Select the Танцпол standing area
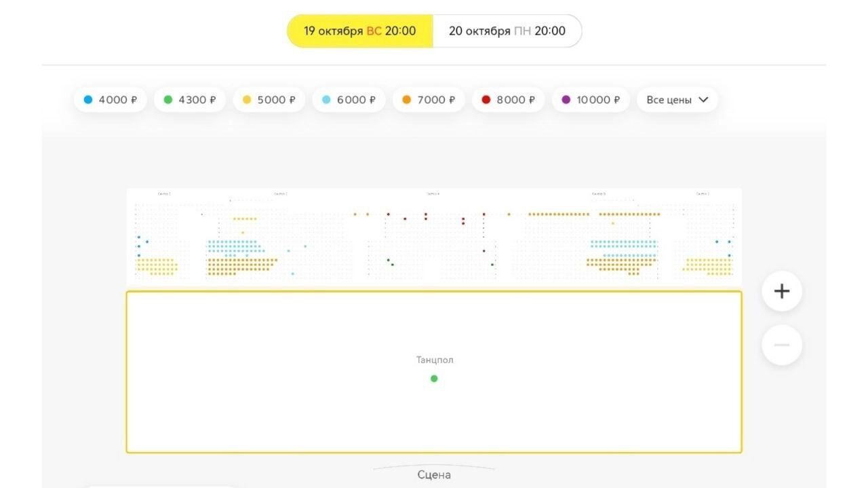The height and width of the screenshot is (488, 868). pyautogui.click(x=434, y=372)
